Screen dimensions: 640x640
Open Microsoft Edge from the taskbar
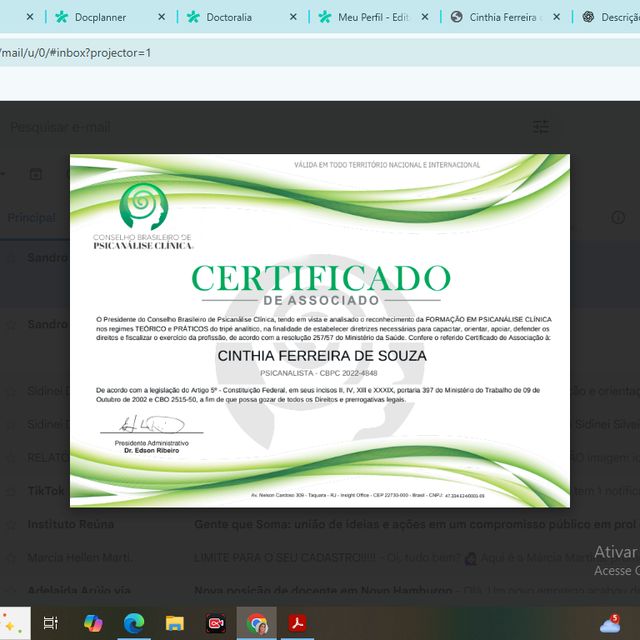[x=134, y=623]
